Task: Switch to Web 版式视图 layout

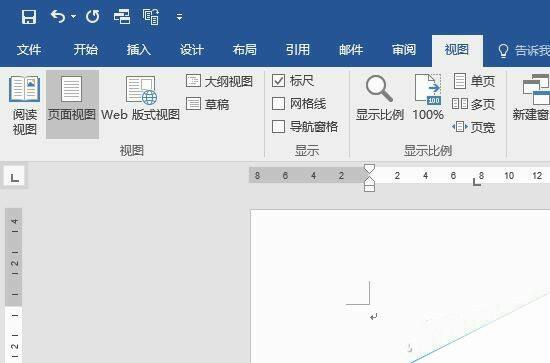Action: click(140, 99)
